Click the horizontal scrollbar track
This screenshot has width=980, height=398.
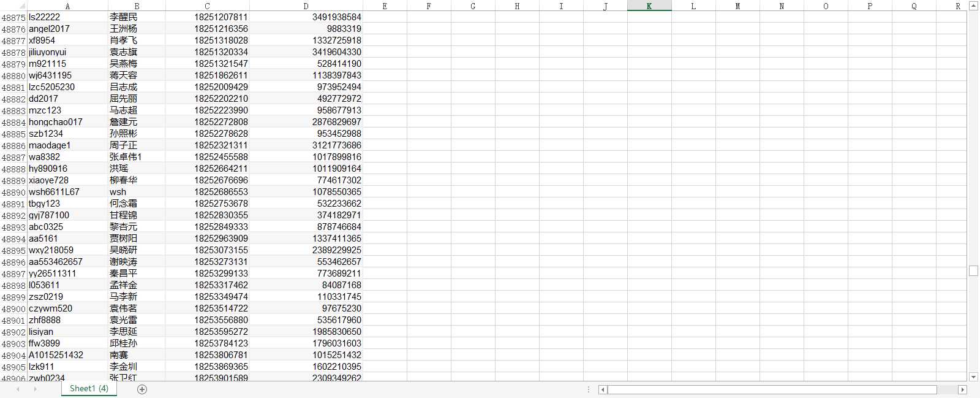[x=947, y=389]
